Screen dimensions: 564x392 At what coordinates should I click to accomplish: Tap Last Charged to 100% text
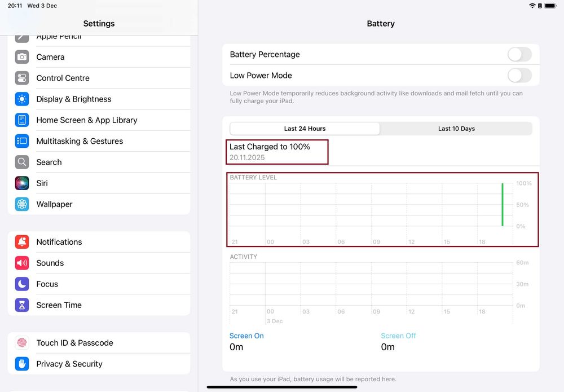(x=270, y=147)
